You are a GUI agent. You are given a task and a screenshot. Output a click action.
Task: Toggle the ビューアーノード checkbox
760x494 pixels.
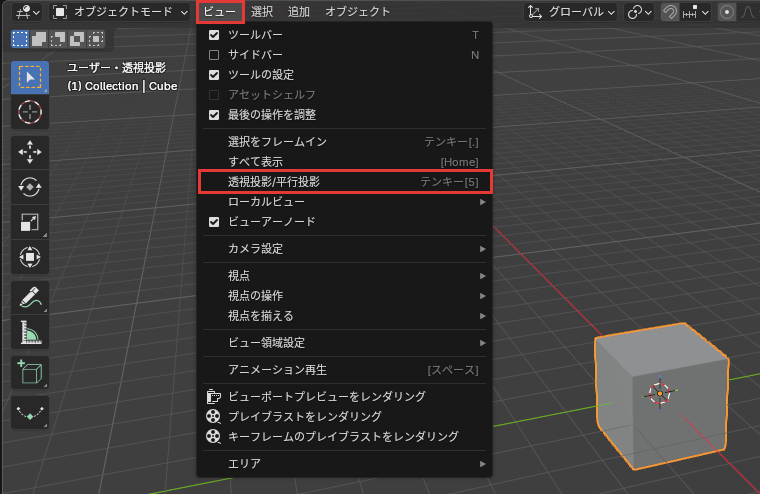coord(214,222)
